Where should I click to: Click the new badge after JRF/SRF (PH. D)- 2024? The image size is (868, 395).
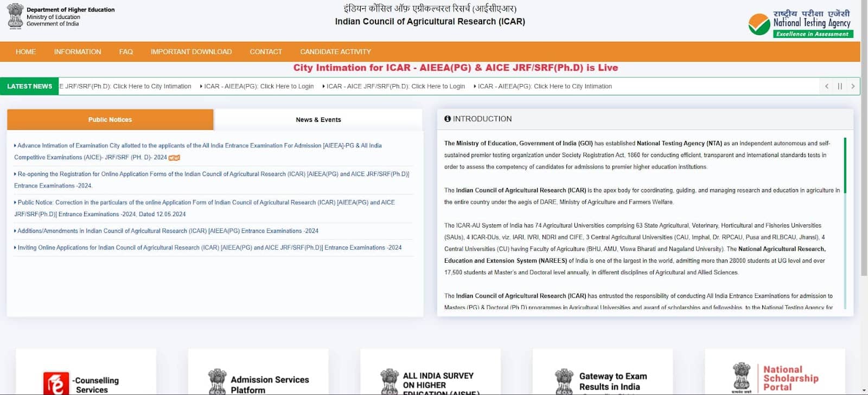pos(174,158)
